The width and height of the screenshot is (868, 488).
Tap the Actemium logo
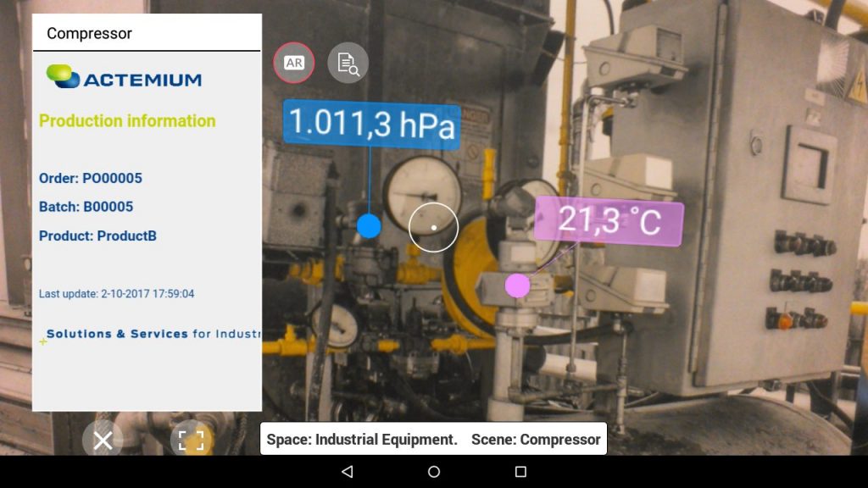pos(124,78)
